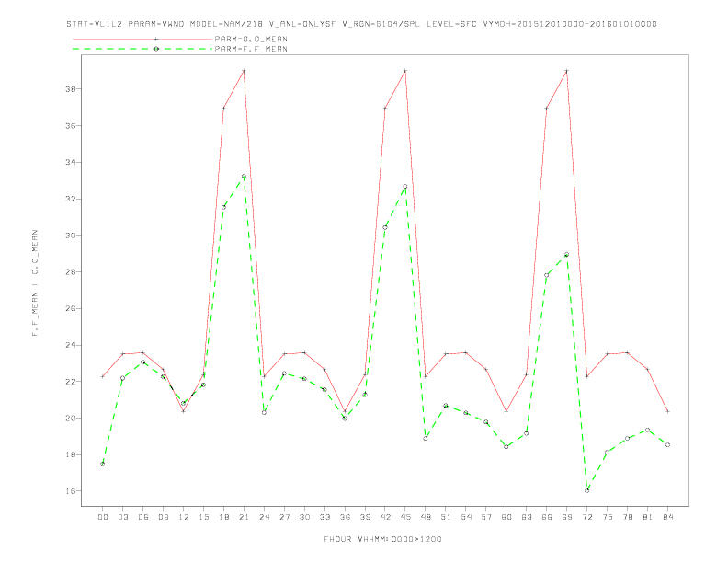The width and height of the screenshot is (728, 563).
Task: Click x-axis forecast hour label 18
Action: pos(223,517)
